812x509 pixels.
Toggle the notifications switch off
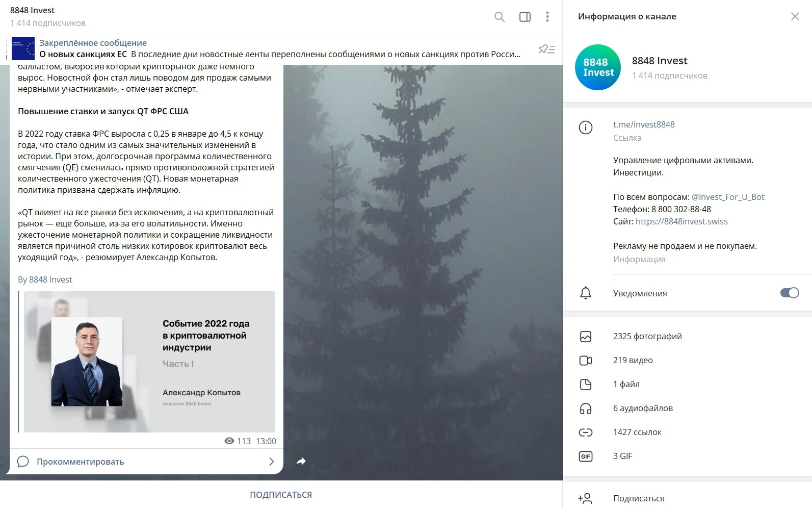[x=790, y=293]
